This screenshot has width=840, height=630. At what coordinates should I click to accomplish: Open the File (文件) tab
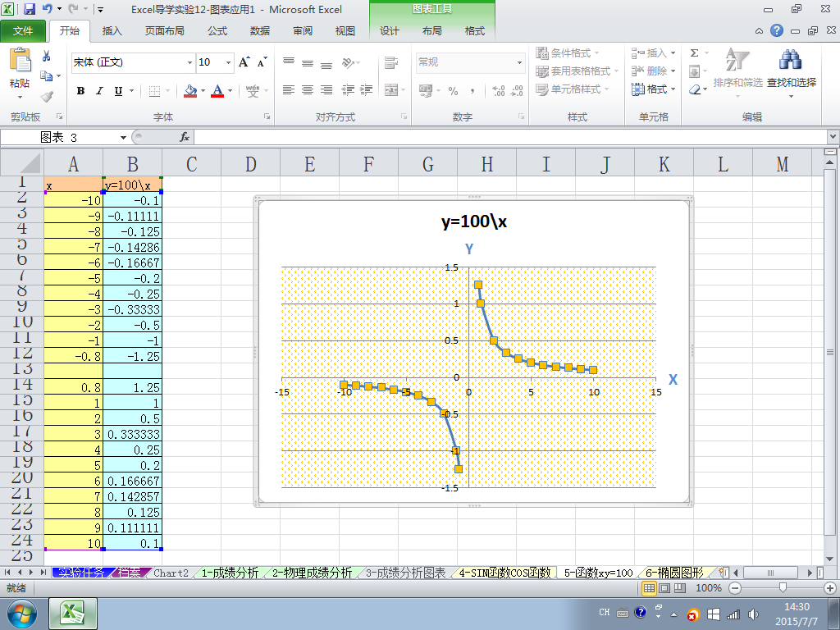click(23, 31)
